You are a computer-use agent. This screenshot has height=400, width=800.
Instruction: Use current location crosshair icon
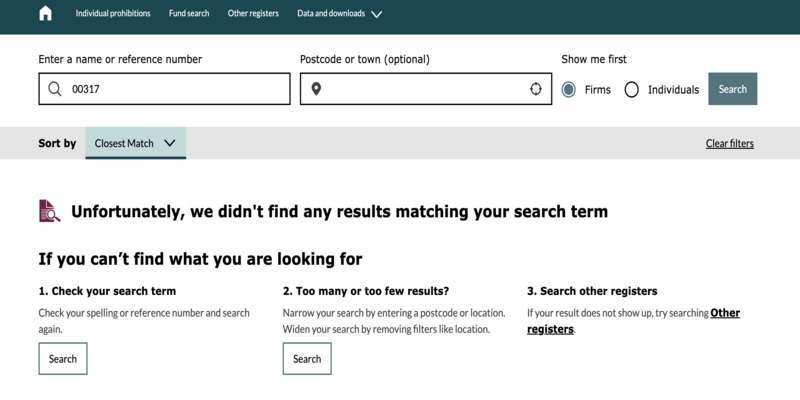pos(535,89)
